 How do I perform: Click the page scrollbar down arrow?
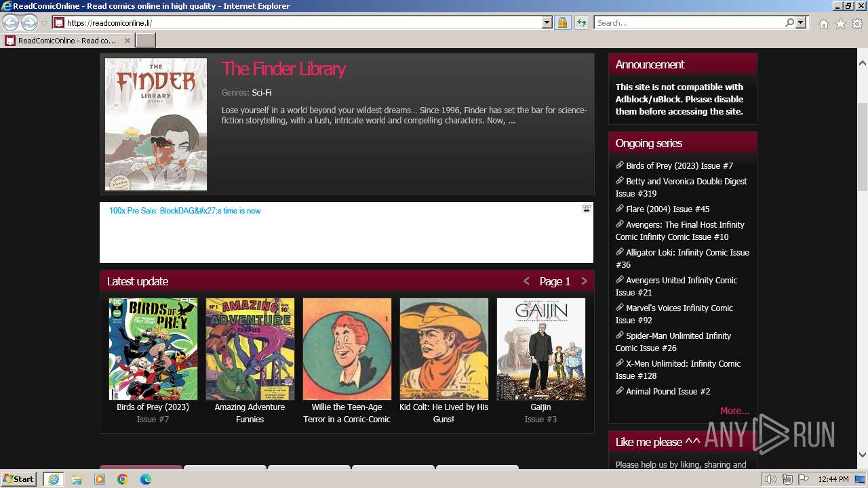[863, 455]
